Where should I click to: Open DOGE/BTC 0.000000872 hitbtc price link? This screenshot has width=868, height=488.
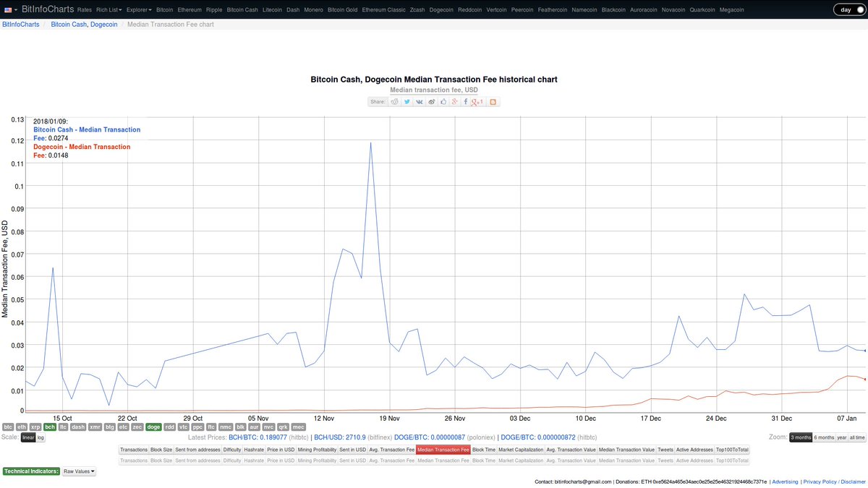pyautogui.click(x=539, y=437)
